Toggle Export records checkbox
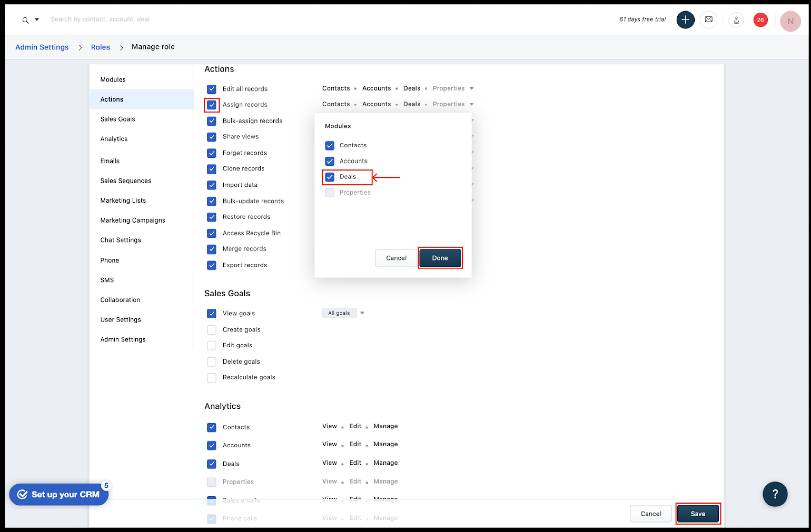The width and height of the screenshot is (811, 532). click(x=211, y=265)
